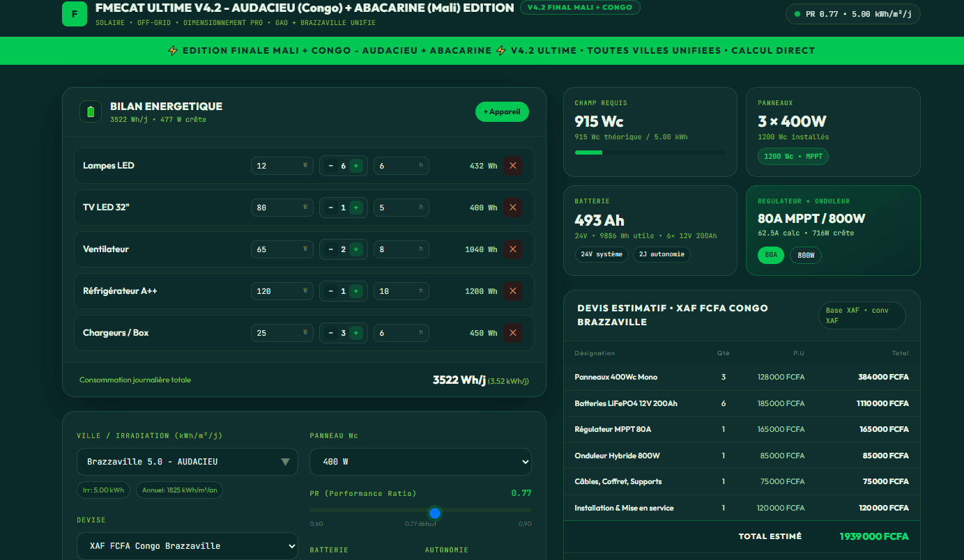Click the 24V système badge
This screenshot has width=964, height=560.
(x=602, y=254)
